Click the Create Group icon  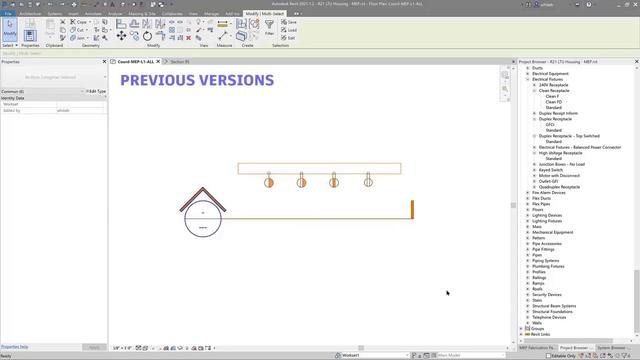click(x=254, y=24)
